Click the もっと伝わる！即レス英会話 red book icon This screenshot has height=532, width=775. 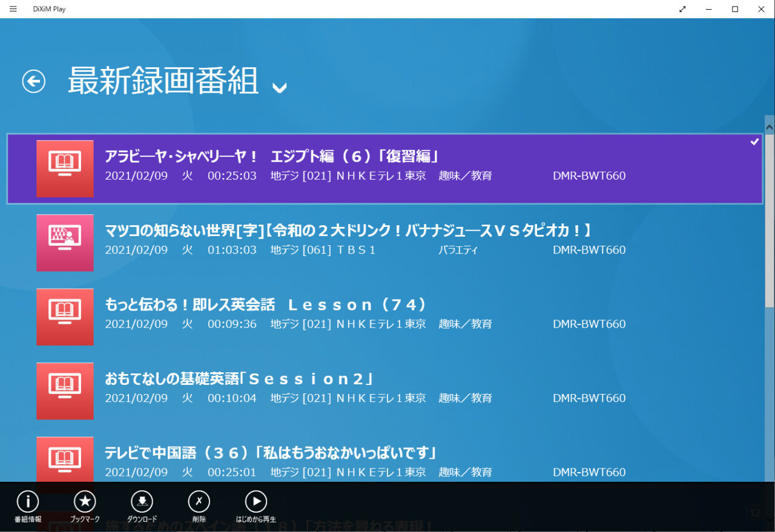65,317
